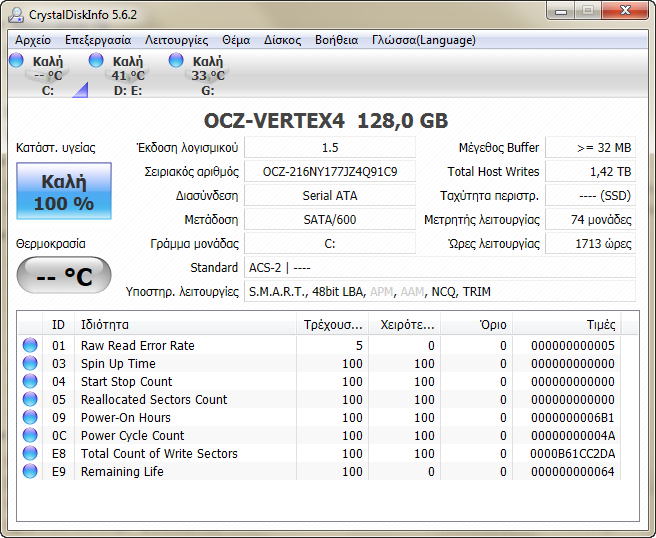Select the Start Stop Count row text
The width and height of the screenshot is (656, 538).
click(x=126, y=382)
